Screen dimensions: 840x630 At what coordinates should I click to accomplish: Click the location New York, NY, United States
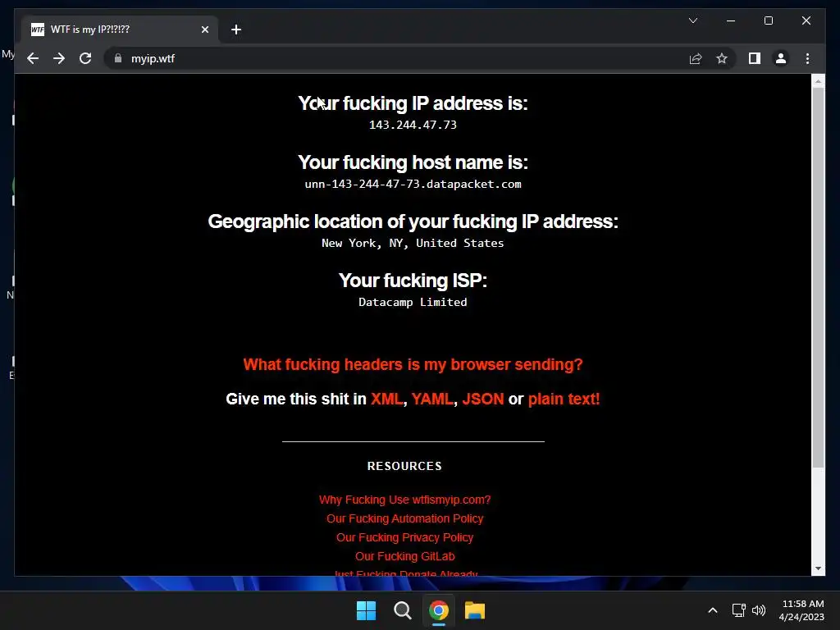coord(413,243)
